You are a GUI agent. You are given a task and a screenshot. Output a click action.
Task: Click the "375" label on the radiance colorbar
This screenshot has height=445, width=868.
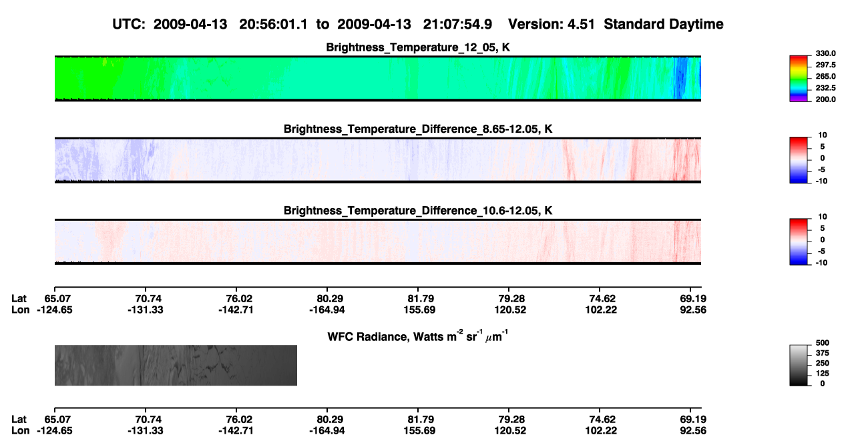point(823,353)
